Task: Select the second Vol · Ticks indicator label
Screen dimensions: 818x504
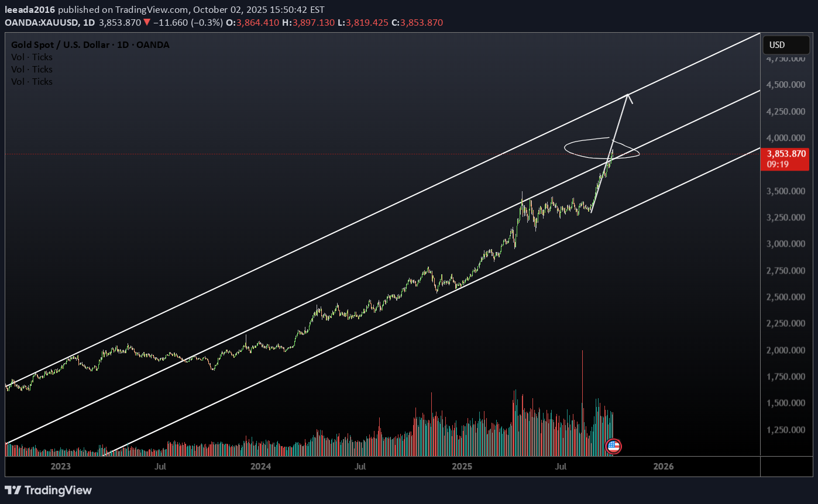Action: pyautogui.click(x=32, y=70)
